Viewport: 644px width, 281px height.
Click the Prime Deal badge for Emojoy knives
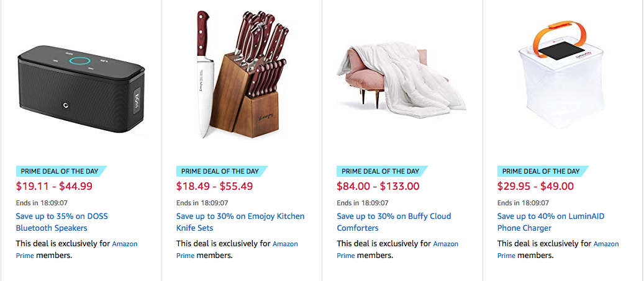point(222,171)
